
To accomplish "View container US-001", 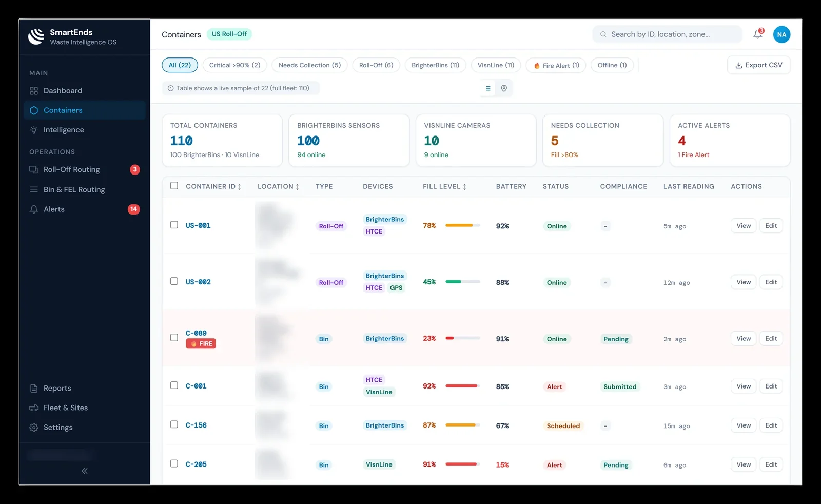I will tap(744, 226).
